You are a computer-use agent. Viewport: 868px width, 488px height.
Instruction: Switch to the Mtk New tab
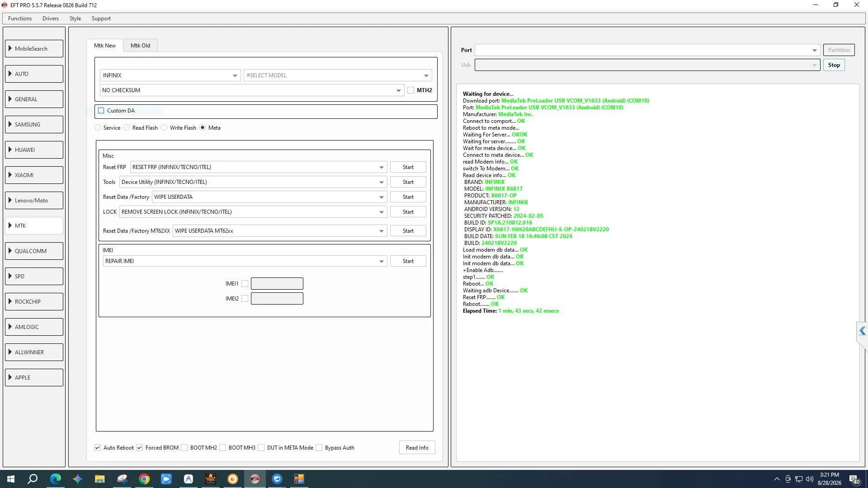click(105, 46)
